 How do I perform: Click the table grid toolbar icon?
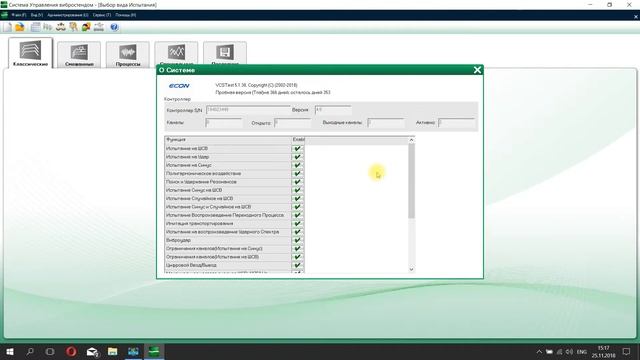pyautogui.click(x=36, y=27)
